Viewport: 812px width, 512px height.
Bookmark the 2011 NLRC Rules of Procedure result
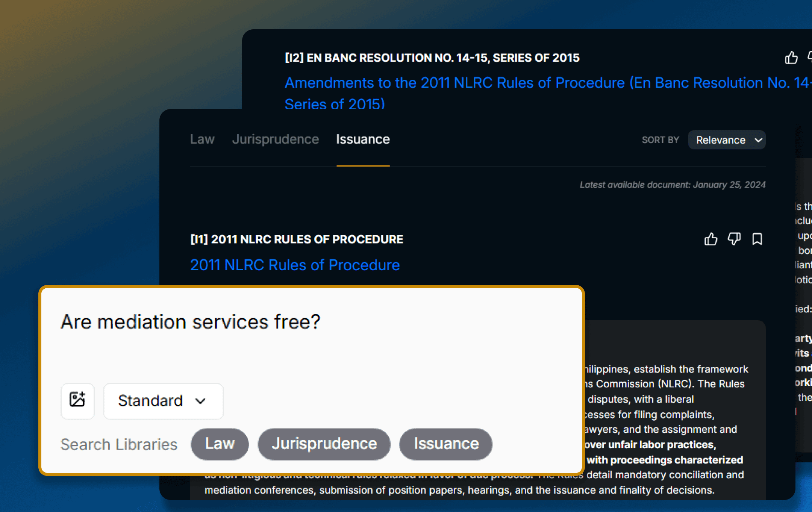pos(757,239)
